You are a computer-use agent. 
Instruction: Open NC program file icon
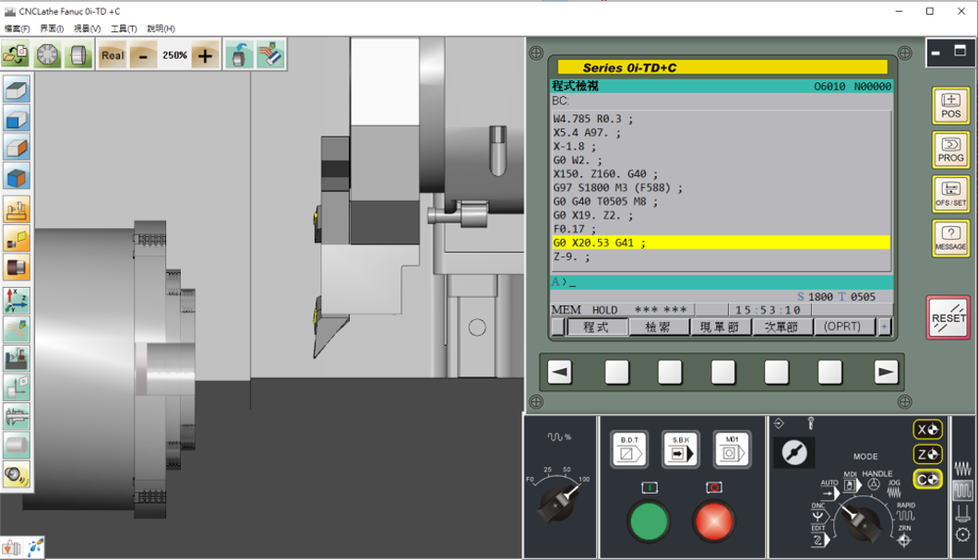(x=16, y=54)
